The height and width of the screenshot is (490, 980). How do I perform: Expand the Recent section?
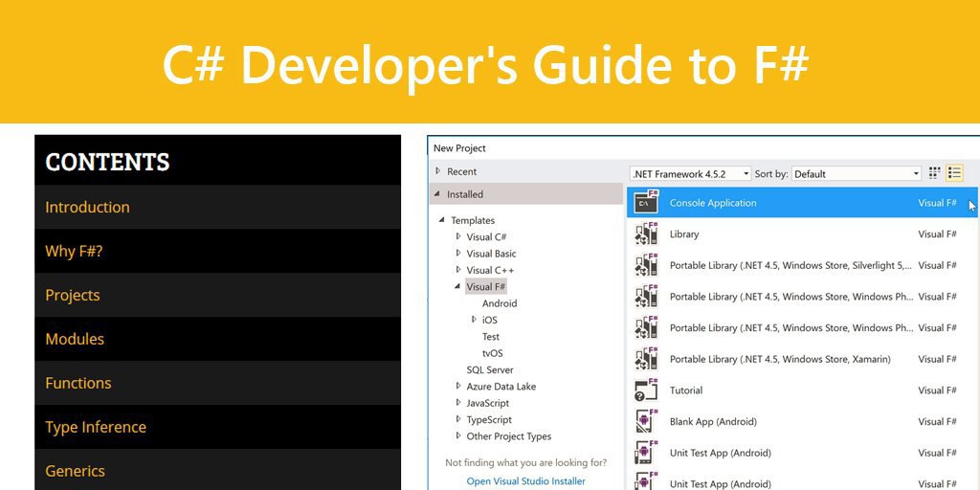tap(438, 170)
